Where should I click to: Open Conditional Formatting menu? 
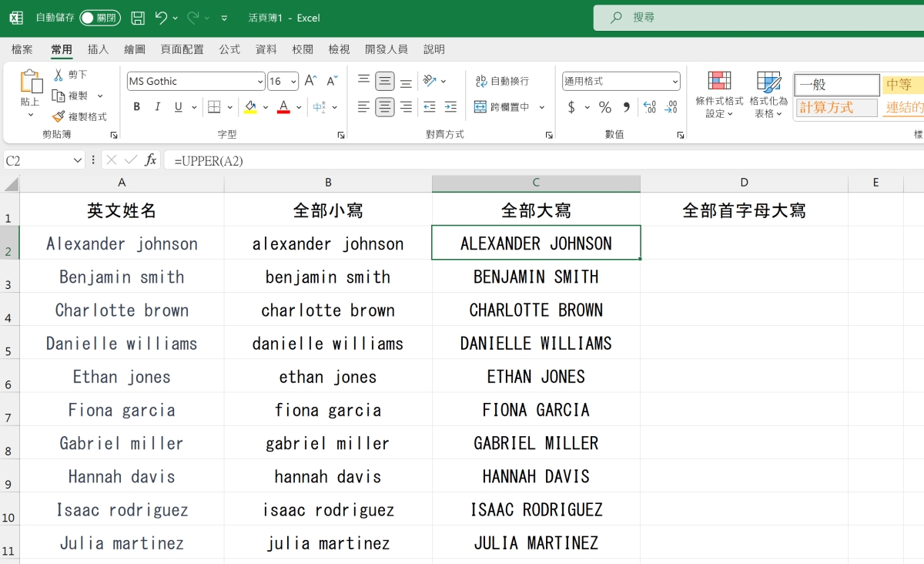pos(719,96)
